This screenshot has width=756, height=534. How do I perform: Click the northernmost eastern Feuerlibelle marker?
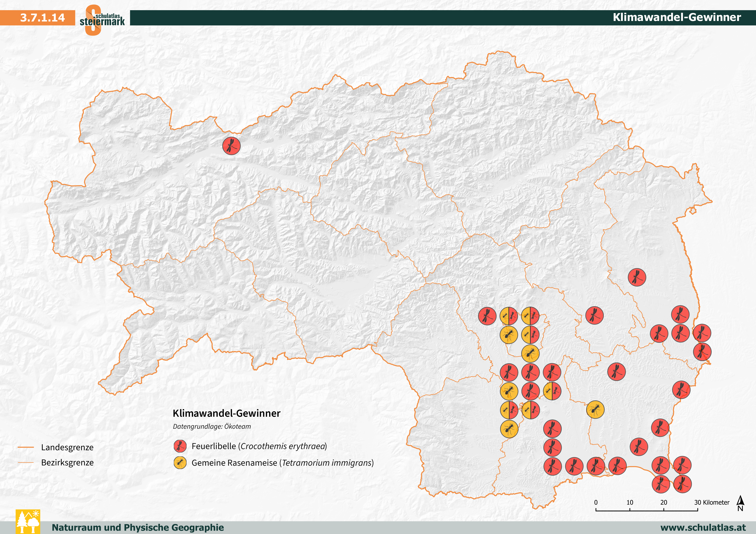(x=637, y=277)
